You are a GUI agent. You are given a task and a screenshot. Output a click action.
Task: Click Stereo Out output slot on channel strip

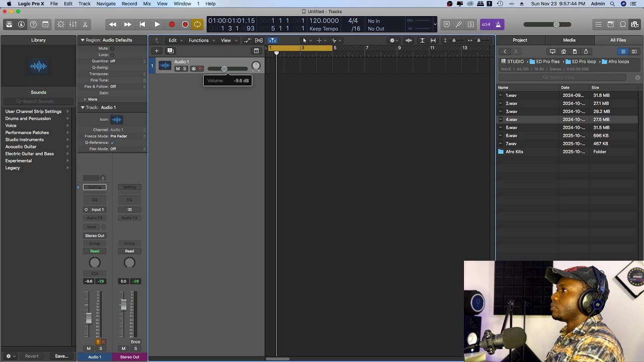95,236
